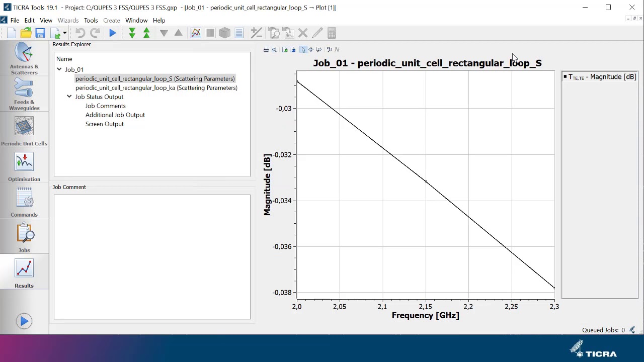
Task: Click the export plot icon in plot toolbar
Action: click(x=285, y=50)
